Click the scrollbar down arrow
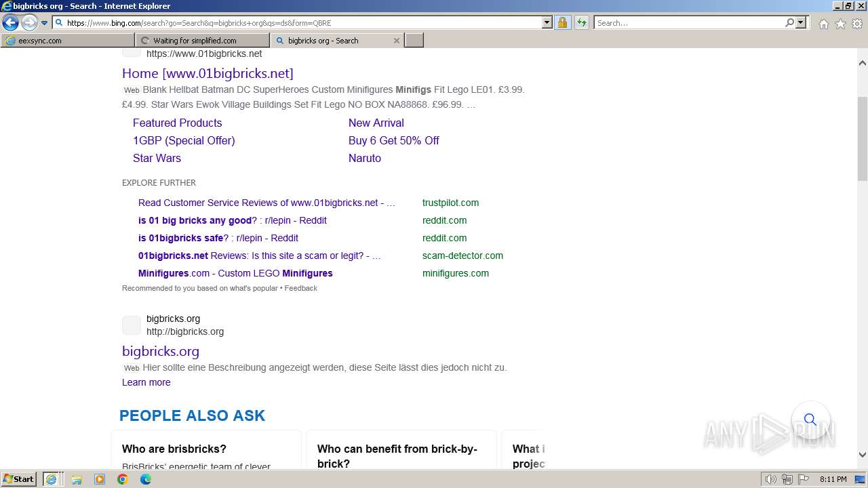This screenshot has height=488, width=868. [862, 455]
